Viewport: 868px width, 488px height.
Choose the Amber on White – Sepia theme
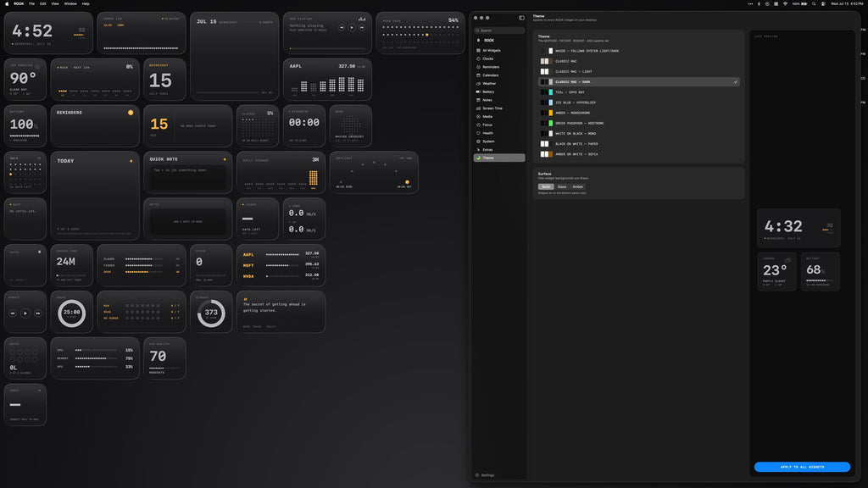point(639,154)
